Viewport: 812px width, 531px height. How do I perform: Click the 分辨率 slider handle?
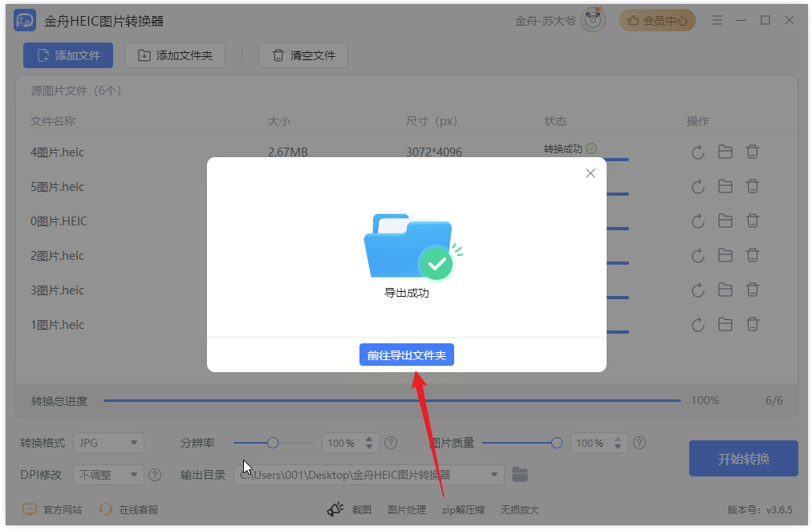coord(273,443)
